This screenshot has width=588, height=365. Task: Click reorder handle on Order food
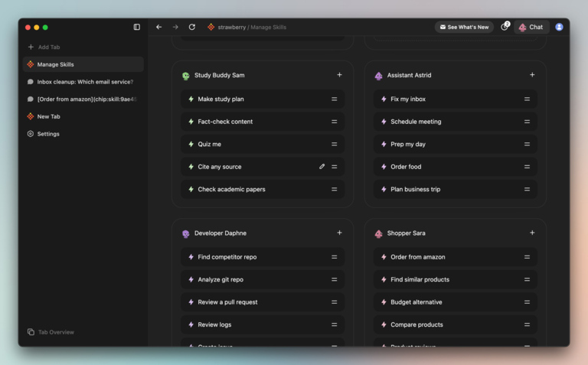pos(527,166)
